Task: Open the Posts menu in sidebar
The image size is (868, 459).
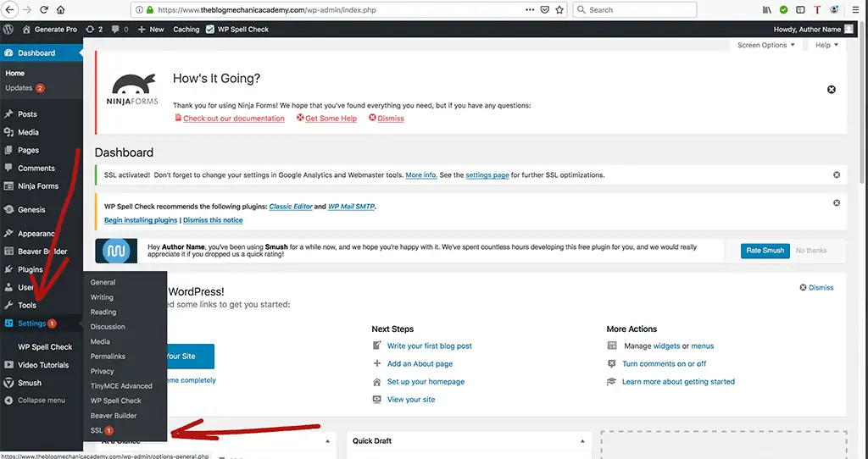Action: pyautogui.click(x=27, y=114)
